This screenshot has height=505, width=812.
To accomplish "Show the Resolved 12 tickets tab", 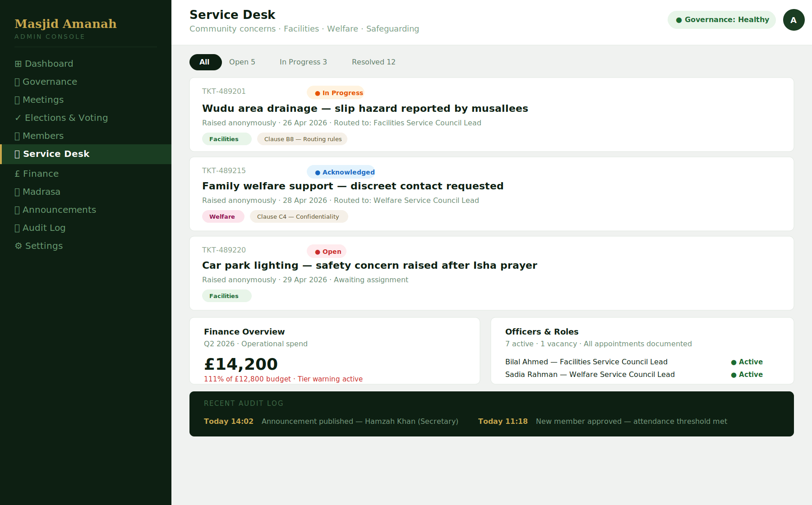I will 374,62.
